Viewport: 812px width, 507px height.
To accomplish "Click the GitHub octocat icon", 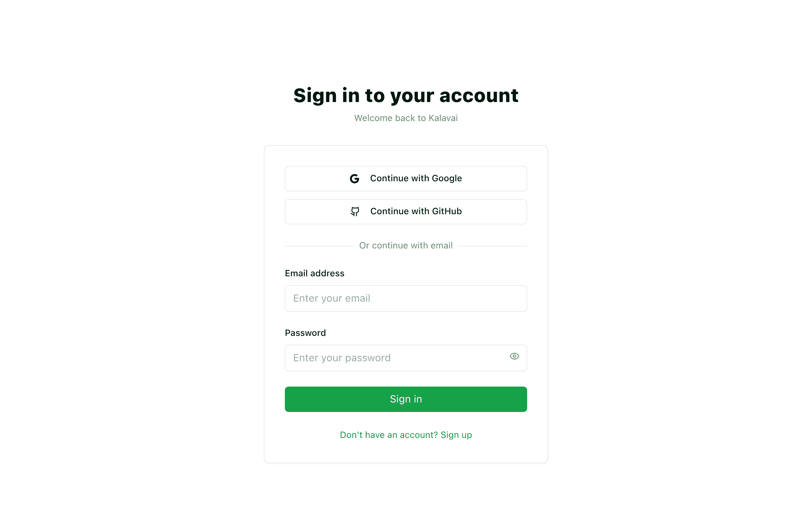I will tap(355, 212).
